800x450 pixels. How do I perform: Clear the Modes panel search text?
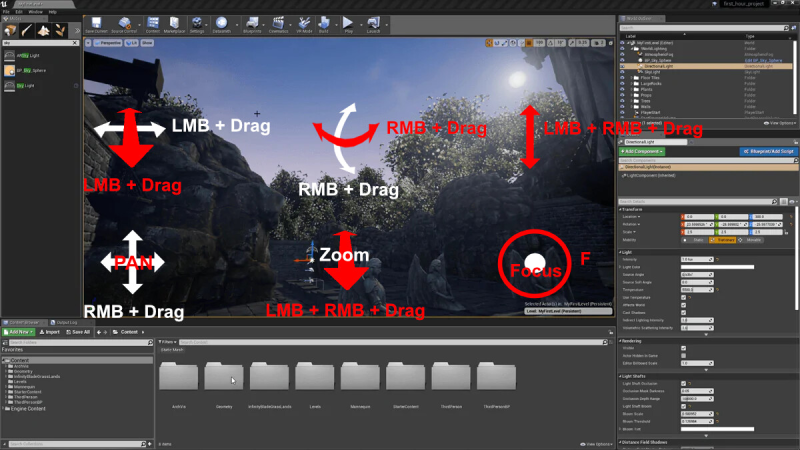click(x=75, y=43)
